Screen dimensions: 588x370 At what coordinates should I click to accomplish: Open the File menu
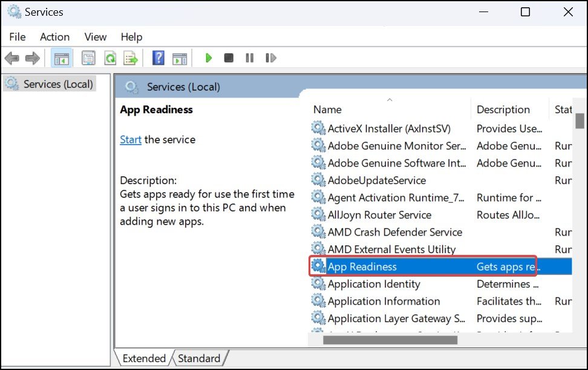click(x=18, y=37)
